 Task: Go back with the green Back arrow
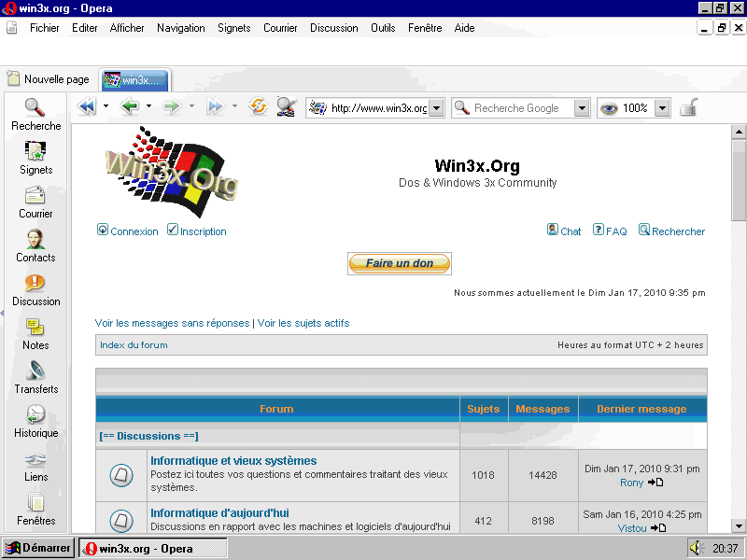click(x=130, y=106)
